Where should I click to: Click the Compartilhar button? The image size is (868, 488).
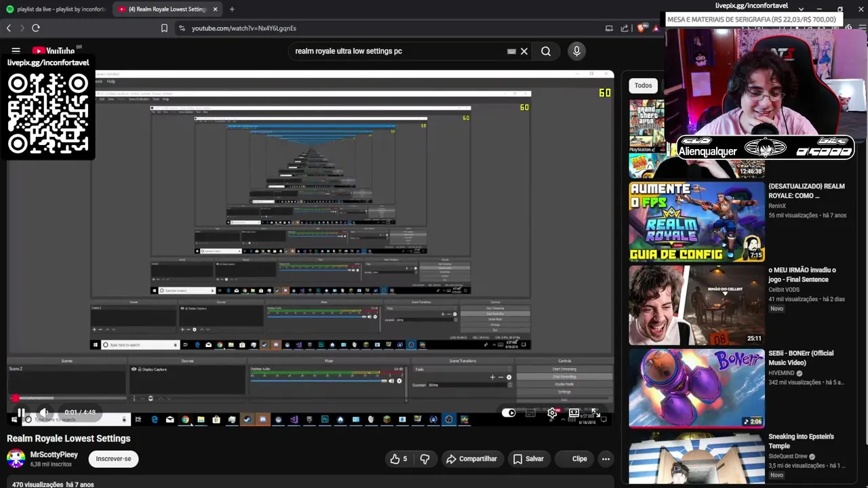471,459
